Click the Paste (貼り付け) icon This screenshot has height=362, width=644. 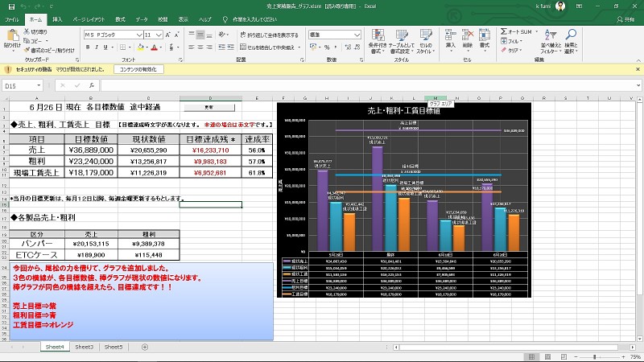tap(11, 37)
